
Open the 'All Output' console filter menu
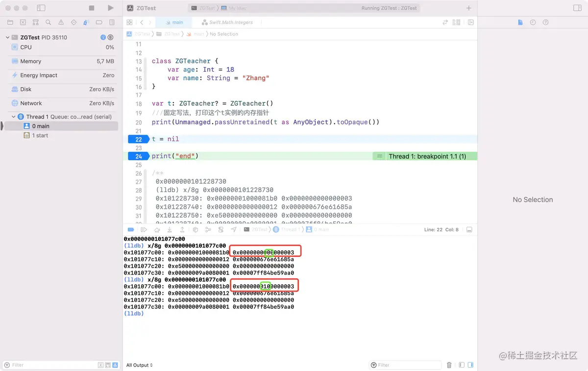pos(140,365)
